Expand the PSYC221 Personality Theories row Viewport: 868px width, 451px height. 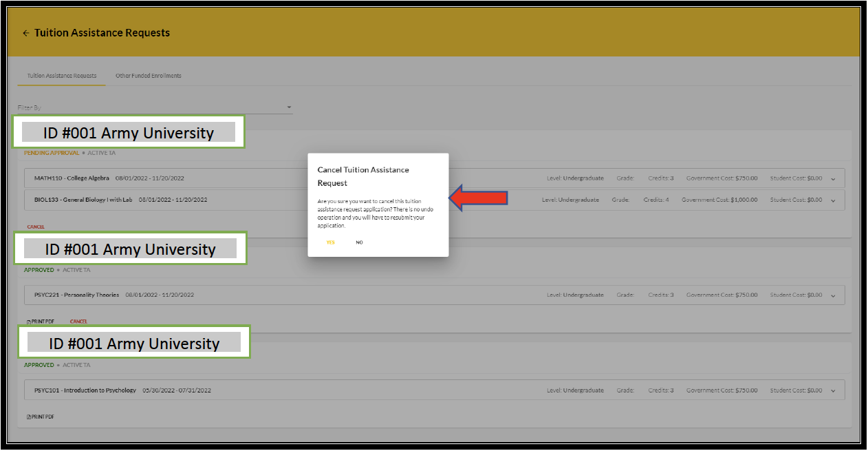click(833, 295)
